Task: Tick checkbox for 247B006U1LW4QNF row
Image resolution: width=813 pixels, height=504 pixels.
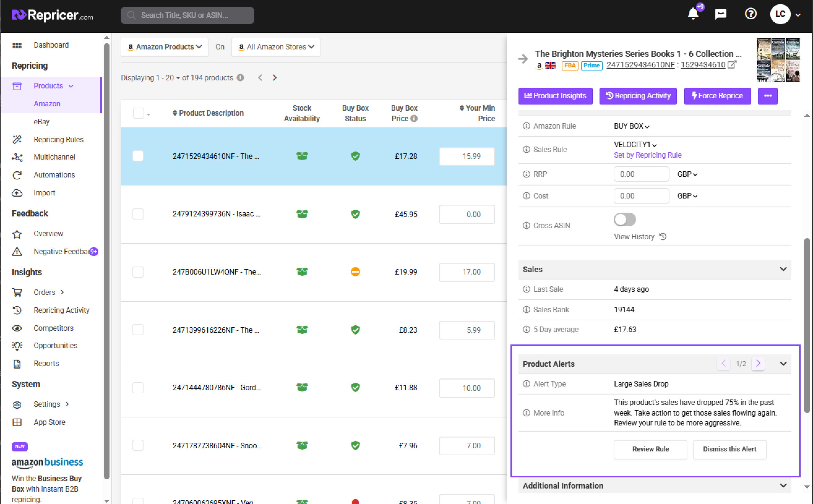Action: pos(138,272)
